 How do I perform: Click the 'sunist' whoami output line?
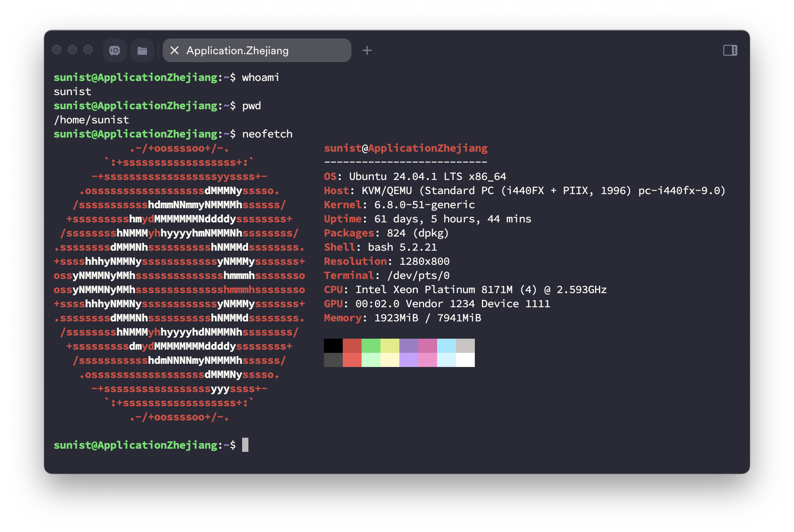pos(72,92)
